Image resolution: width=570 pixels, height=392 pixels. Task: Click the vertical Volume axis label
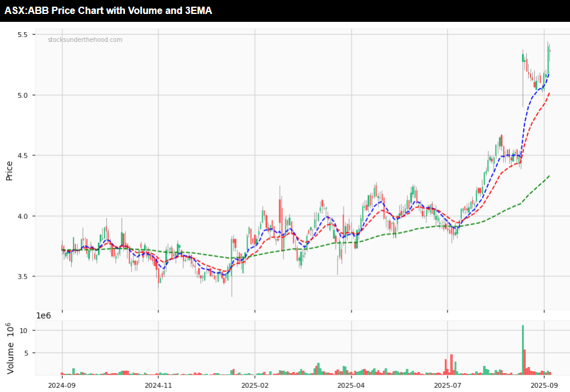(x=10, y=349)
